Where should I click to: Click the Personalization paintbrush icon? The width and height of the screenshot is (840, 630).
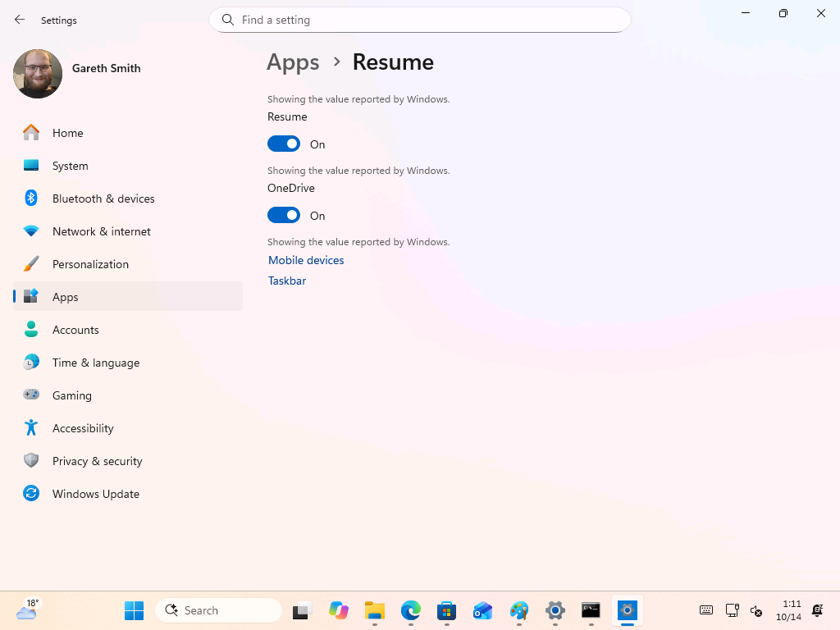tap(31, 263)
